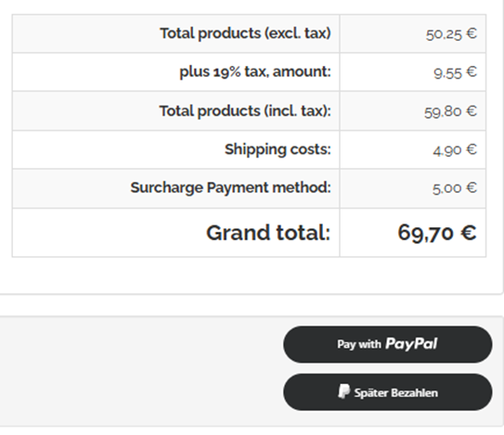
Task: Click the Pay with text on the PayPal button
Action: click(358, 344)
